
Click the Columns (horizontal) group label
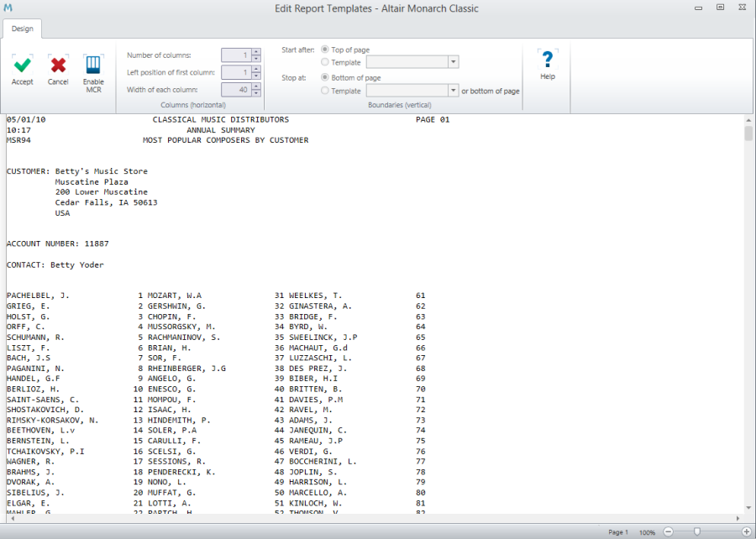tap(193, 104)
